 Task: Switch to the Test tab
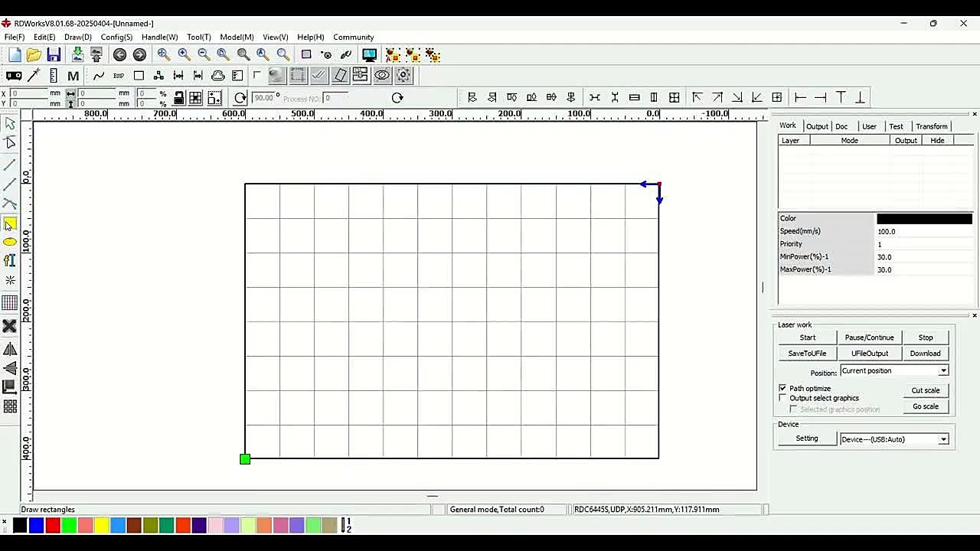tap(896, 126)
